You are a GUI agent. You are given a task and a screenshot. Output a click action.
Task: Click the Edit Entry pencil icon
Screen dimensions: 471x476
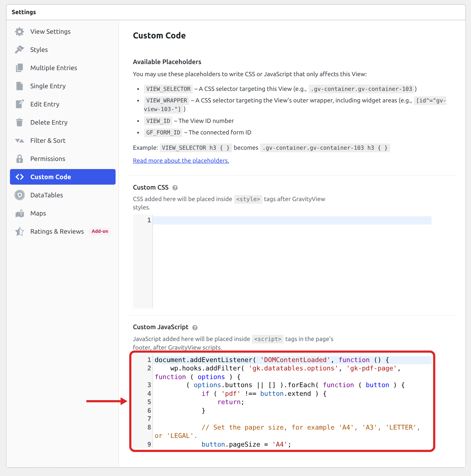coord(20,104)
